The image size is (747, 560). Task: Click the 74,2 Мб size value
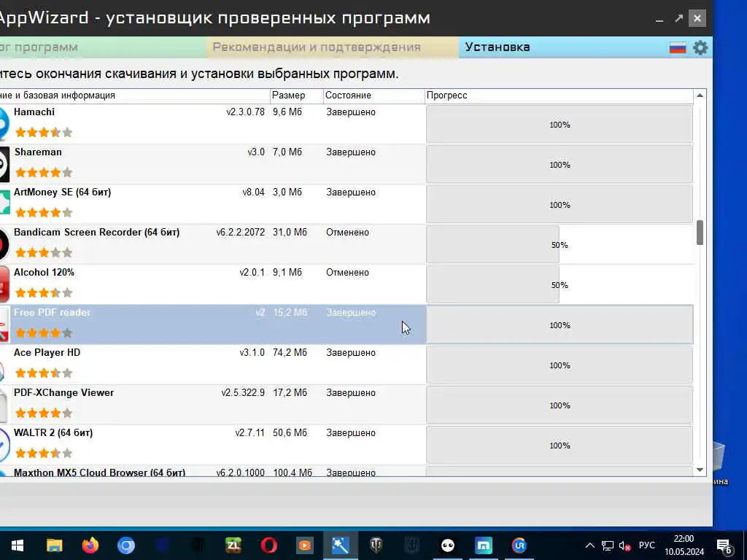pyautogui.click(x=290, y=353)
